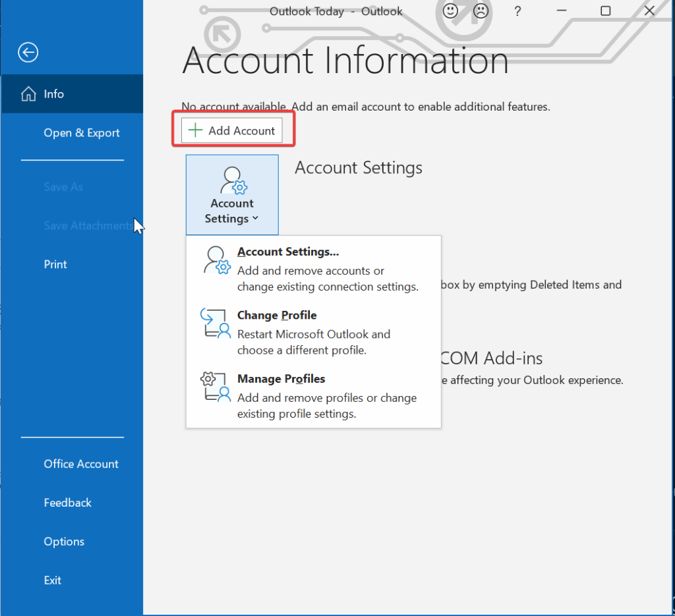This screenshot has height=616, width=675.
Task: Click the Change Profile icon in dropdown
Action: pyautogui.click(x=216, y=323)
